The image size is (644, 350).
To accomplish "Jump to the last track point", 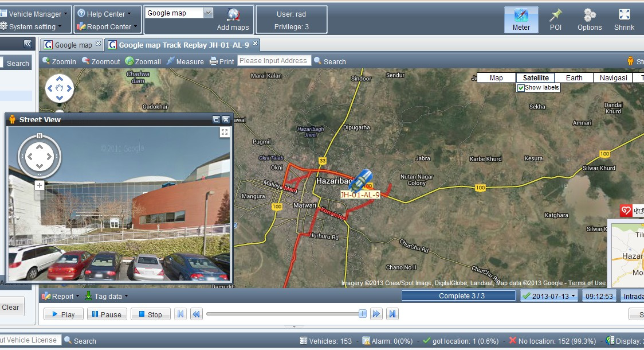I will point(392,314).
